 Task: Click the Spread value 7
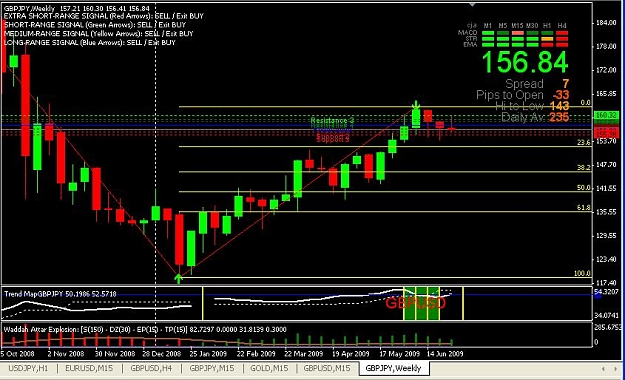pos(565,84)
